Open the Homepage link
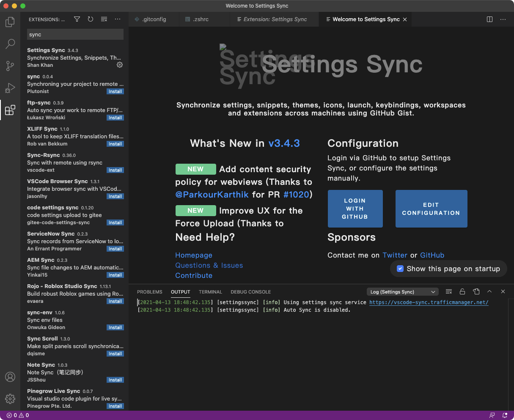The image size is (514, 420). [x=194, y=255]
